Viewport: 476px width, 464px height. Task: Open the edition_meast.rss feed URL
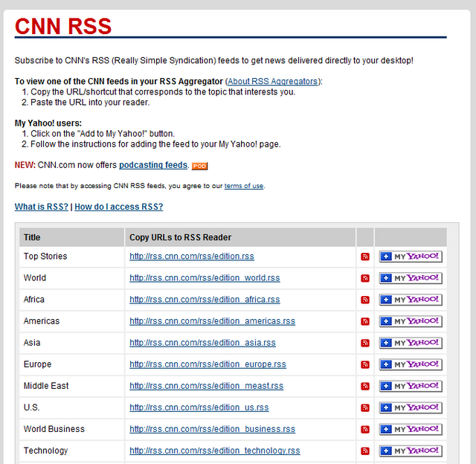click(x=207, y=386)
